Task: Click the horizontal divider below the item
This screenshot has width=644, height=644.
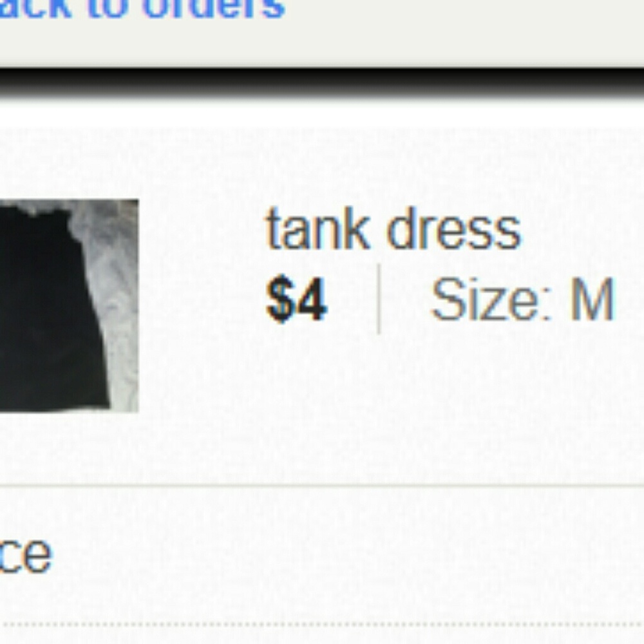Action: pyautogui.click(x=322, y=486)
